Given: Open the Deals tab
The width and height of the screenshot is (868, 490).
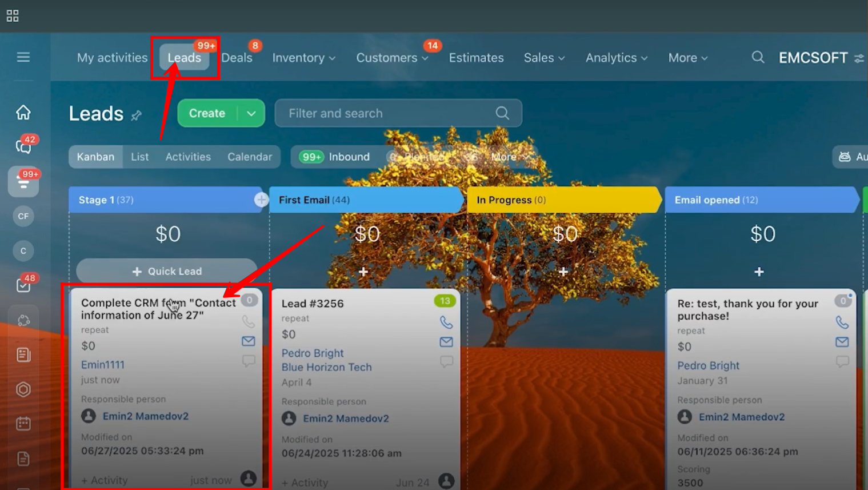Looking at the screenshot, I should click(237, 58).
